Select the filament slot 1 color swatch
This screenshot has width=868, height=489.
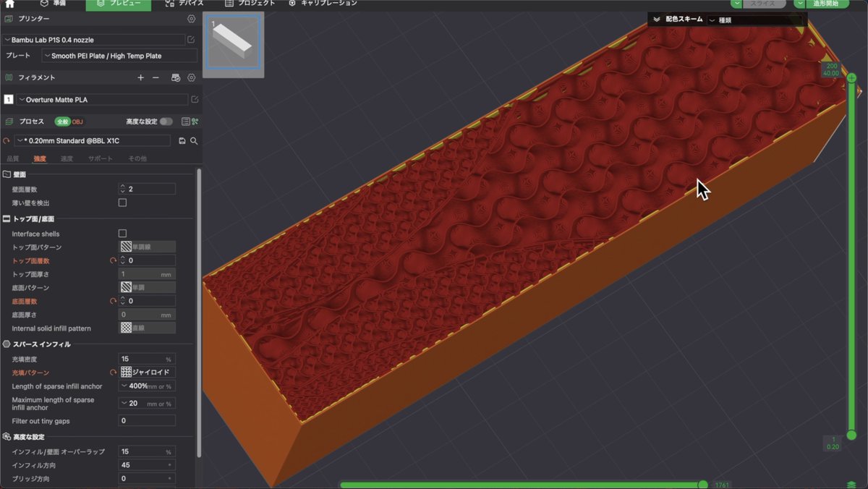coord(9,100)
